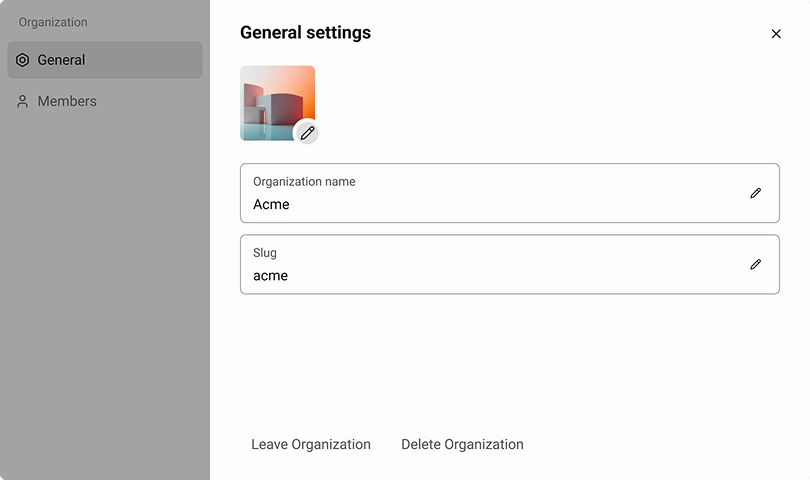Click the "Acme" organization name value
Image resolution: width=810 pixels, height=480 pixels.
[271, 204]
